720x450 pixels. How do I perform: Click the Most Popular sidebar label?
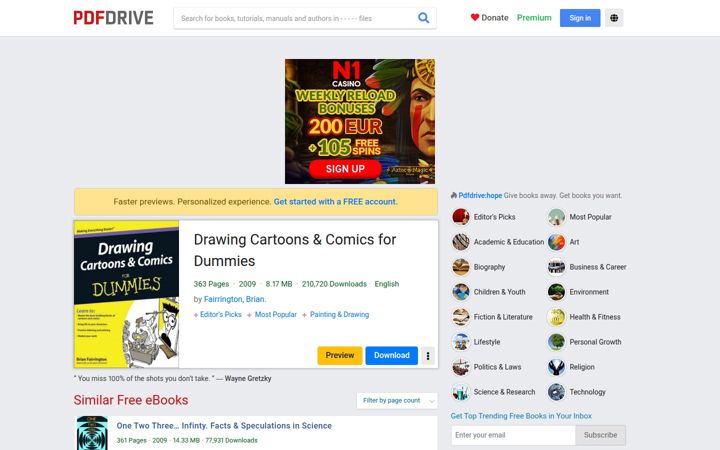pos(590,217)
